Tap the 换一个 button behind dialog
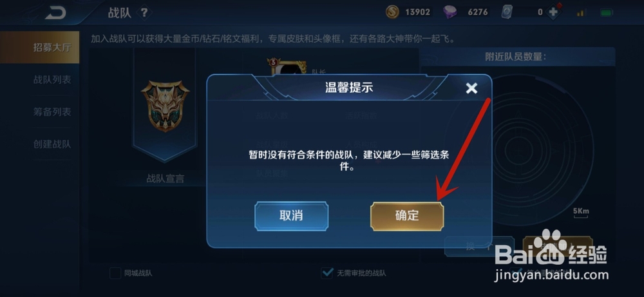Viewport: 644px width, 297px height. point(479,247)
